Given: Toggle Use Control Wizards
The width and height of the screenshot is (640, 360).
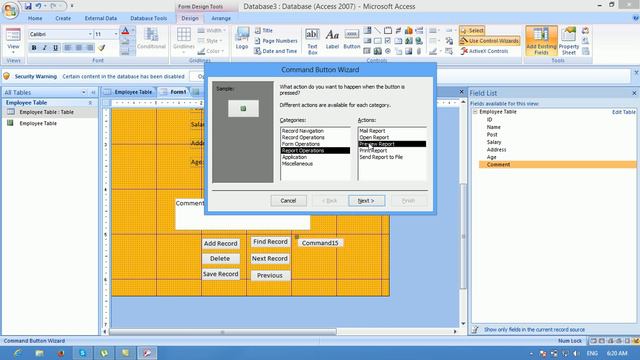Looking at the screenshot, I should coord(489,41).
